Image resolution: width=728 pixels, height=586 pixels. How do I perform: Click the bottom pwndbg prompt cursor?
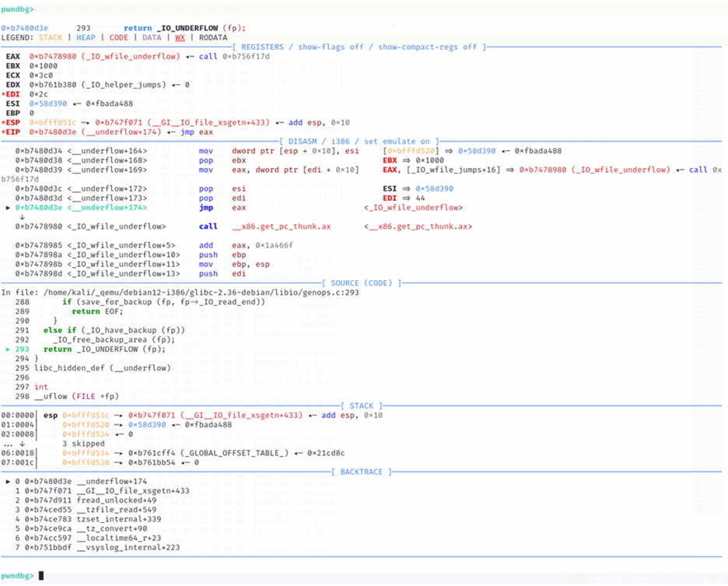tap(41, 576)
